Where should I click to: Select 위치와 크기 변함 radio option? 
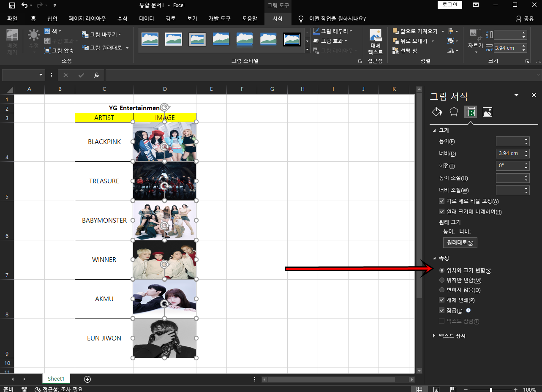coord(442,270)
